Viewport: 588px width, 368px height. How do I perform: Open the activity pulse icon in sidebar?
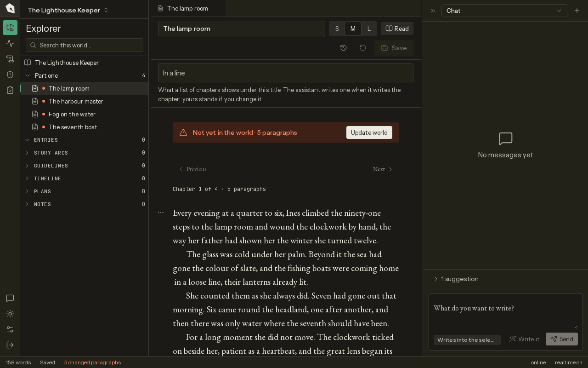[10, 43]
